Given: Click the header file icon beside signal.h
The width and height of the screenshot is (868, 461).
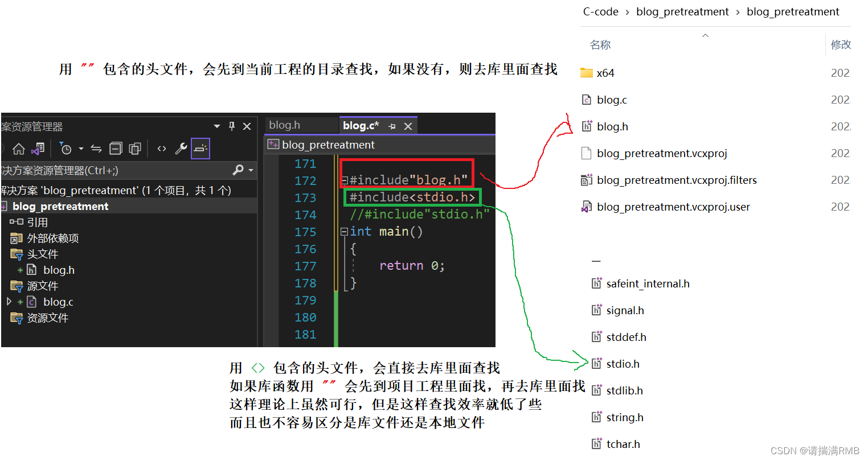Looking at the screenshot, I should coord(597,310).
